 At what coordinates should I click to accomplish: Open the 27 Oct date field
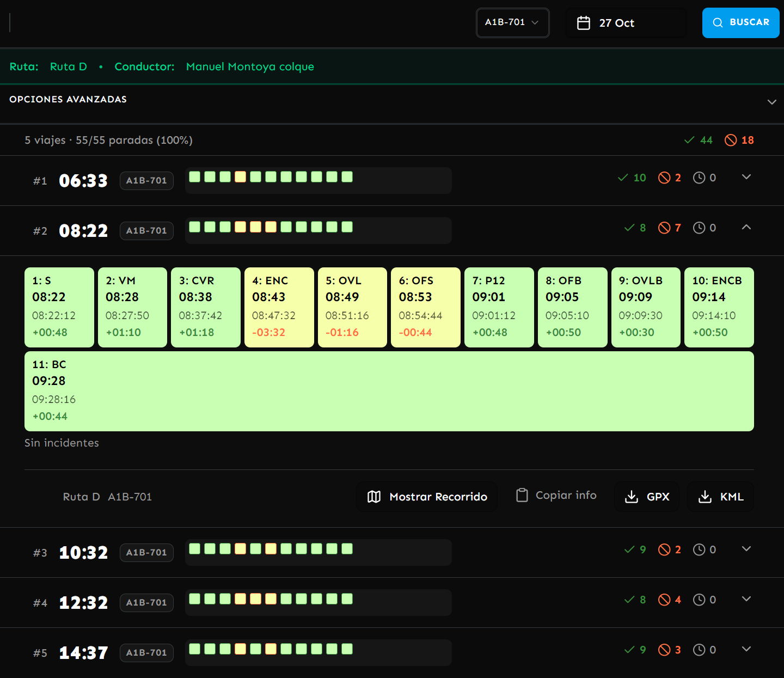coord(626,23)
